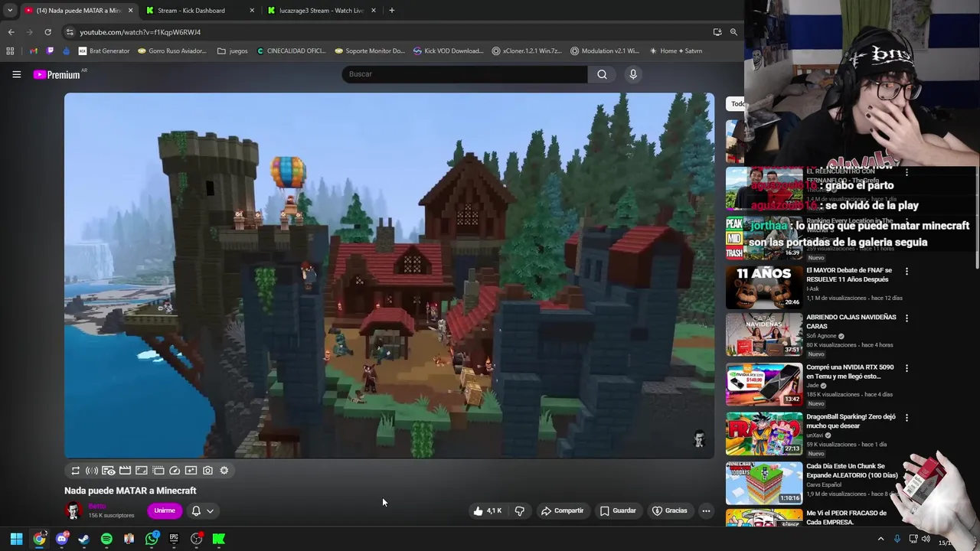Start voice search with the microphone

pos(632,74)
